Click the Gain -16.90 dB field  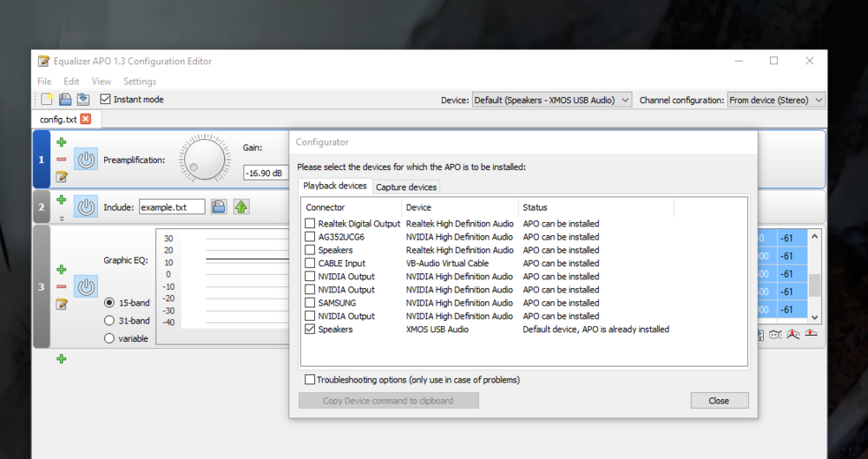[x=266, y=173]
